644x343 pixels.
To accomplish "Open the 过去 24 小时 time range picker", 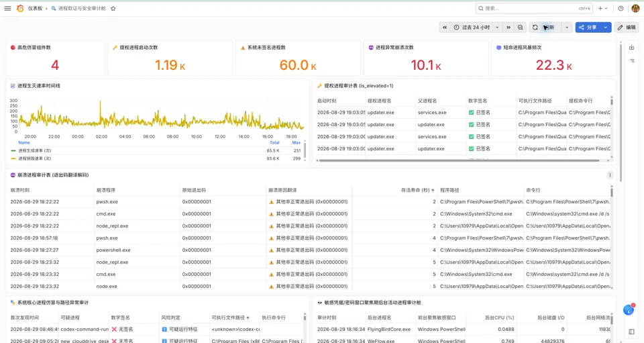I will [x=476, y=28].
